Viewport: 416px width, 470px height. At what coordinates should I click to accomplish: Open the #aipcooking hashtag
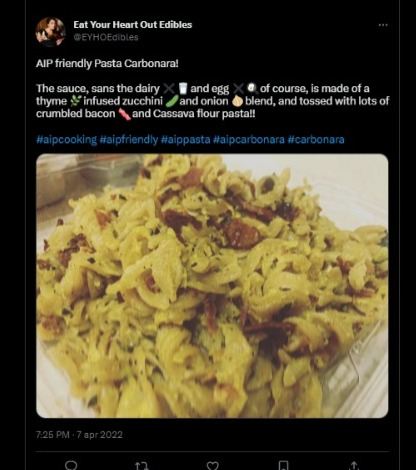tap(66, 139)
